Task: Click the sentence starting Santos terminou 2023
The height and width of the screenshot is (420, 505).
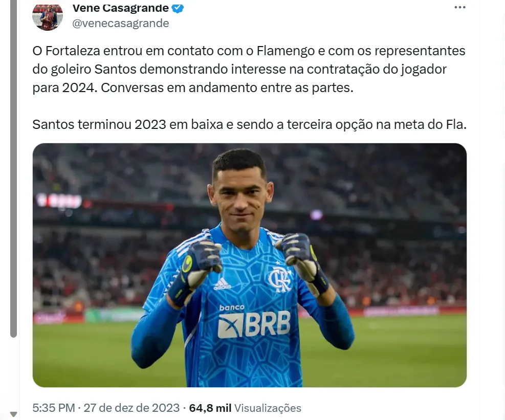Action: tap(249, 125)
